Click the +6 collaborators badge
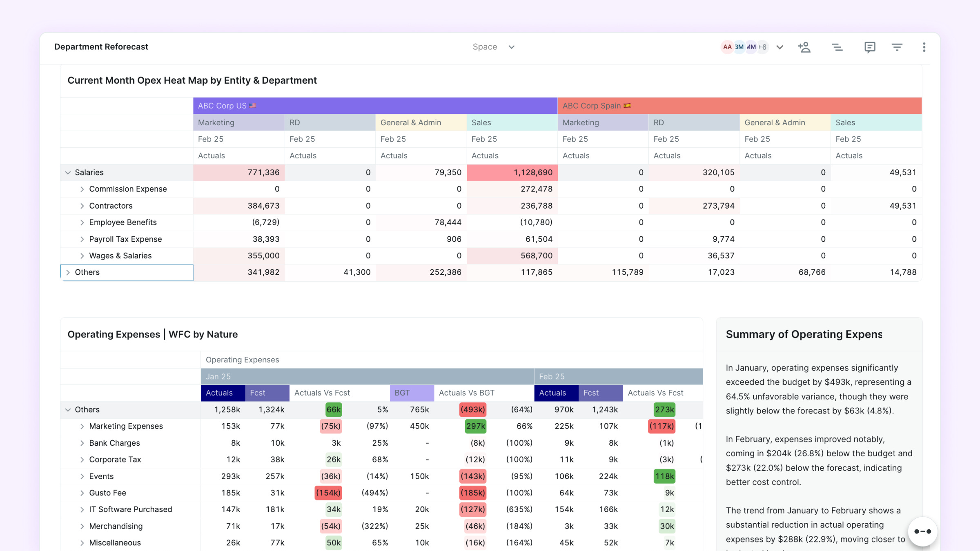 click(762, 47)
